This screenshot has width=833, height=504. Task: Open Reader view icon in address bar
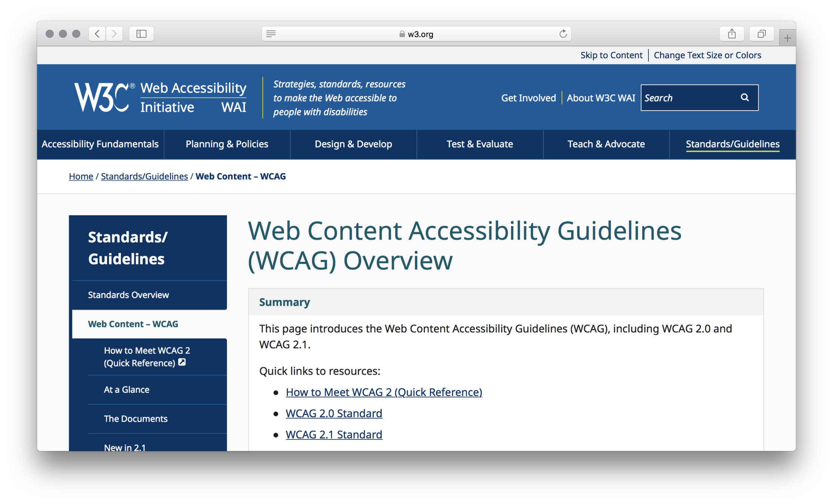(271, 34)
